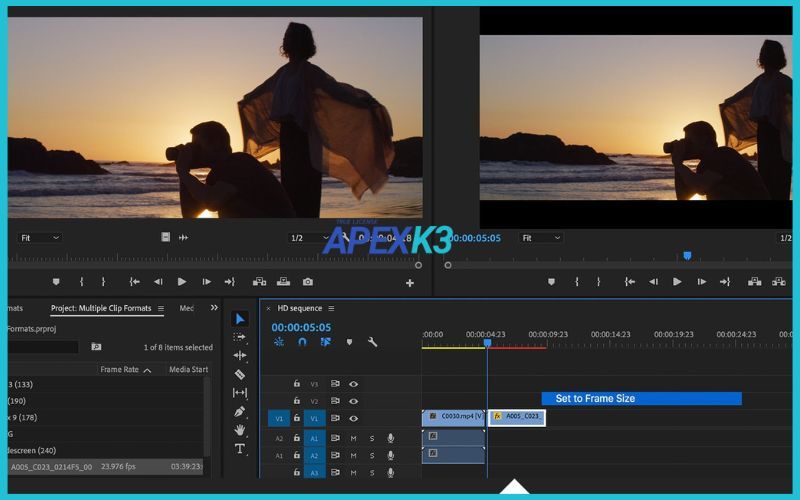This screenshot has width=800, height=500.
Task: Open Source monitor Fit zoom dropdown
Action: click(x=40, y=238)
